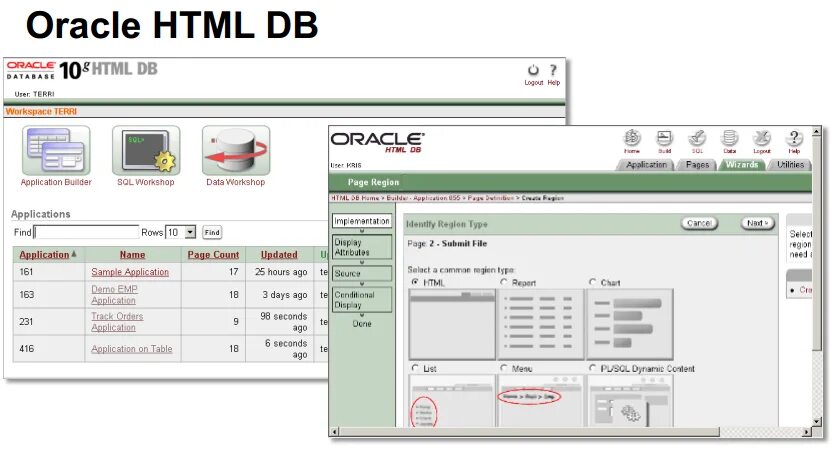Choose the PL/SQL Dynamic Content radio button
The height and width of the screenshot is (450, 835).
click(x=592, y=367)
